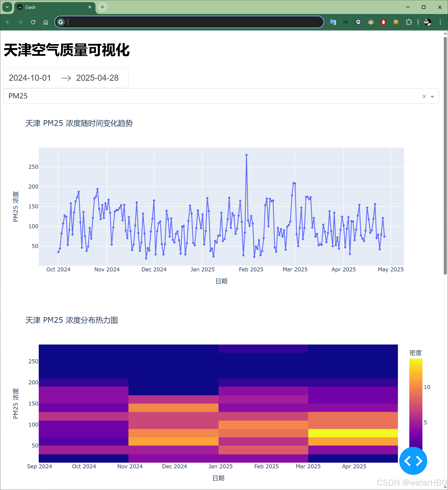Image resolution: width=448 pixels, height=490 pixels.
Task: Open the Dash dev tools blue button
Action: tap(413, 461)
